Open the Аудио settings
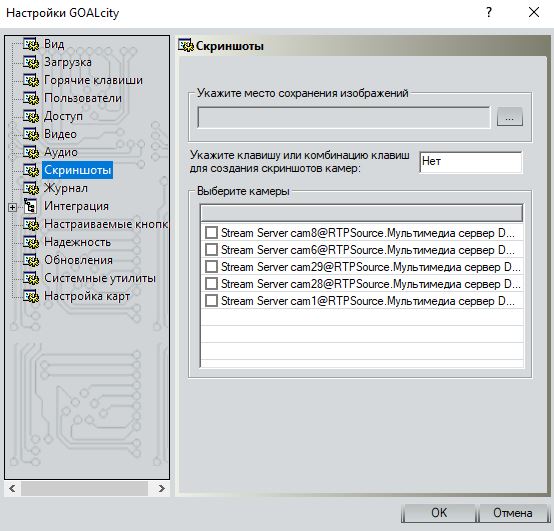 click(x=60, y=152)
